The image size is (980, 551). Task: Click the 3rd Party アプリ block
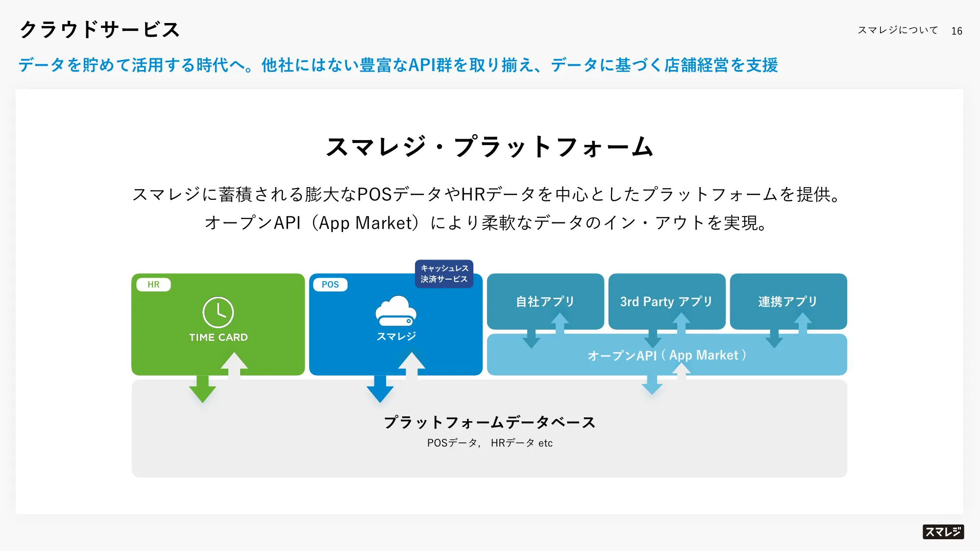tap(665, 301)
